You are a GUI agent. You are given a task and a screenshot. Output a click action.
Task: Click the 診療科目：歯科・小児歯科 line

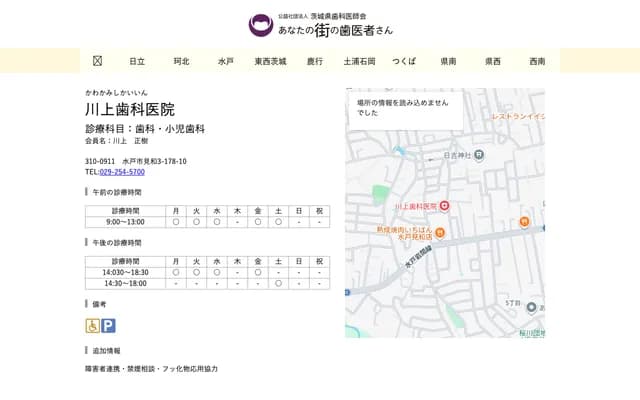pyautogui.click(x=145, y=129)
